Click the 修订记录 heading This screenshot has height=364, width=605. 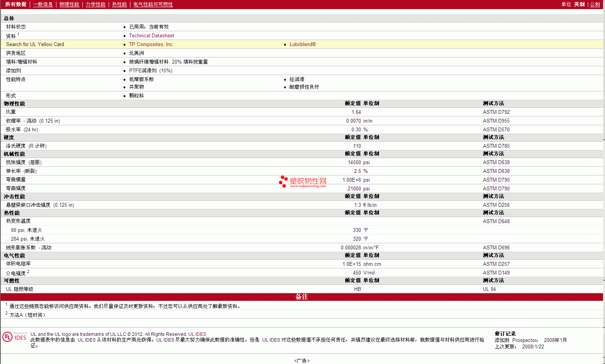tap(505, 334)
